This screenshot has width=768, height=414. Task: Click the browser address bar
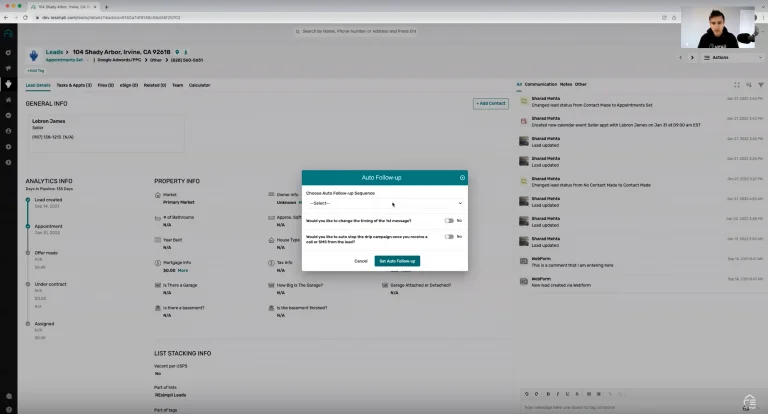click(343, 18)
